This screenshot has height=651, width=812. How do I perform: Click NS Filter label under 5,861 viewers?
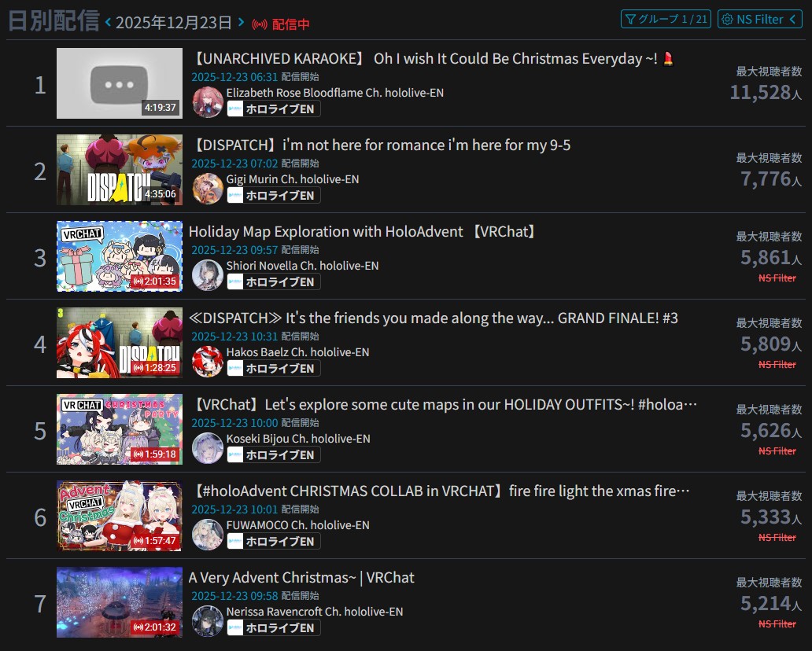click(x=777, y=278)
